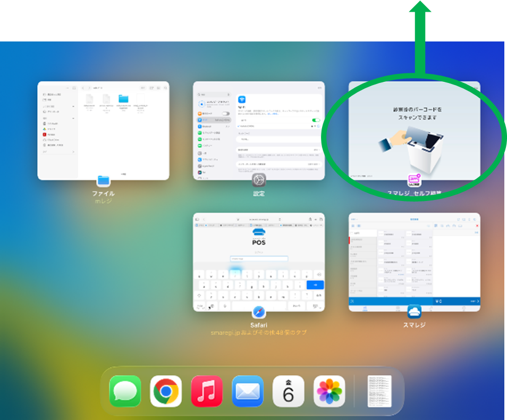Toggle the green Wi-Fi switch in Settings preview

click(317, 120)
